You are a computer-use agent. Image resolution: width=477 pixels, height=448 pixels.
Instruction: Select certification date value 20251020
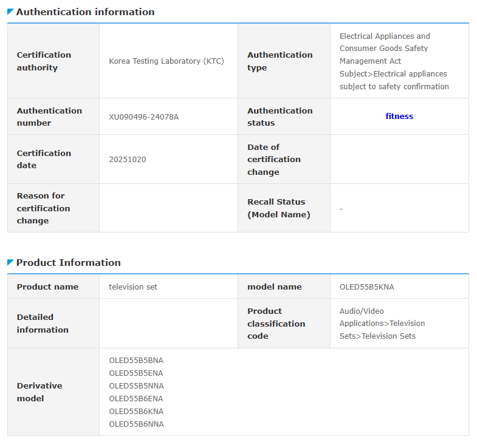[127, 160]
